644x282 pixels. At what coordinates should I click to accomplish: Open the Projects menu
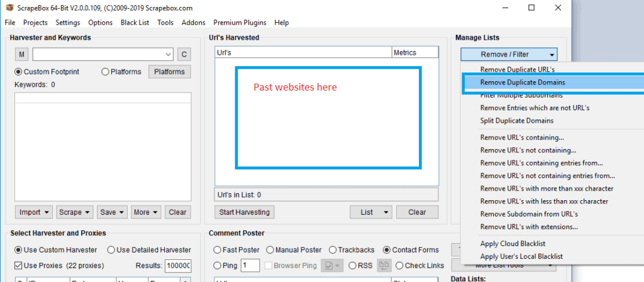(x=35, y=23)
